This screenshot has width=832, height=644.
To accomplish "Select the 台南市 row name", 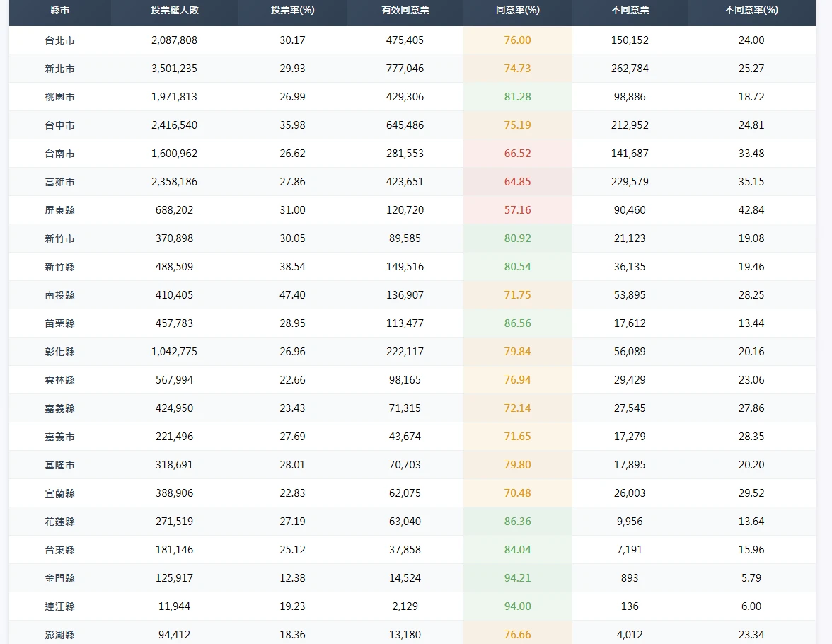I will click(60, 154).
